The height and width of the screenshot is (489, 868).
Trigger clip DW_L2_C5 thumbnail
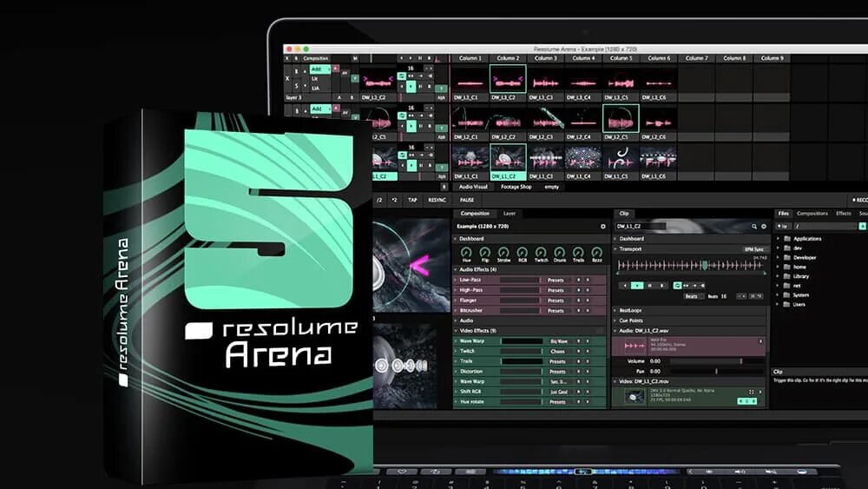click(x=621, y=118)
